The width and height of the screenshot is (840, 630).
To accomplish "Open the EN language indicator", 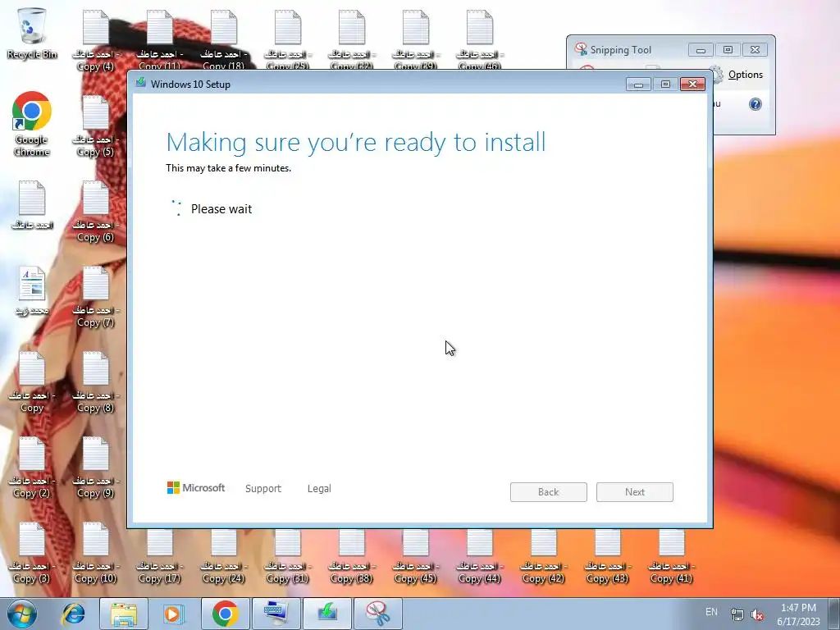I will (x=711, y=612).
